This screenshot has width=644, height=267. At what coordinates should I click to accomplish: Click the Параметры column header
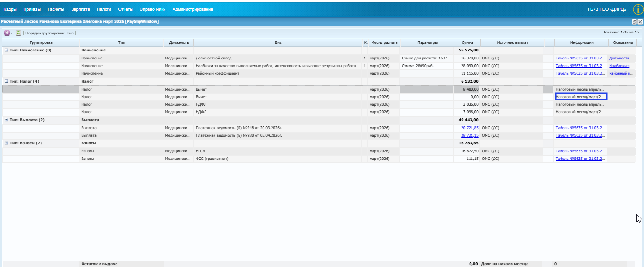pyautogui.click(x=427, y=42)
